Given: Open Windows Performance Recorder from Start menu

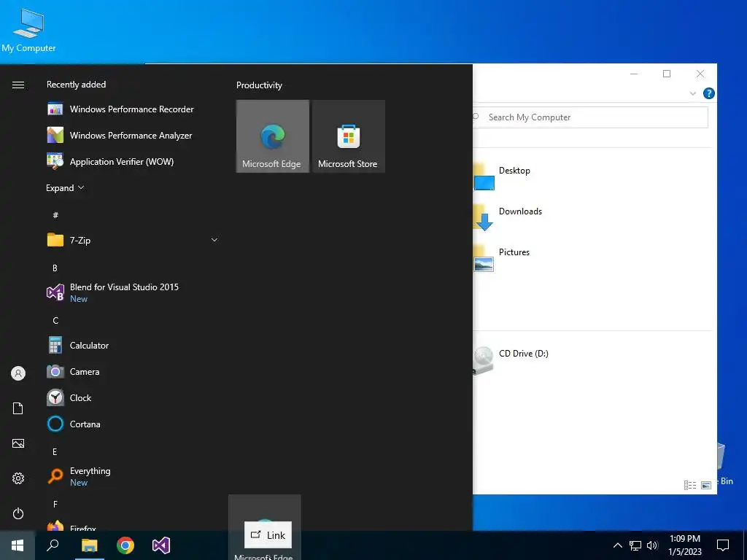Looking at the screenshot, I should click(x=132, y=109).
